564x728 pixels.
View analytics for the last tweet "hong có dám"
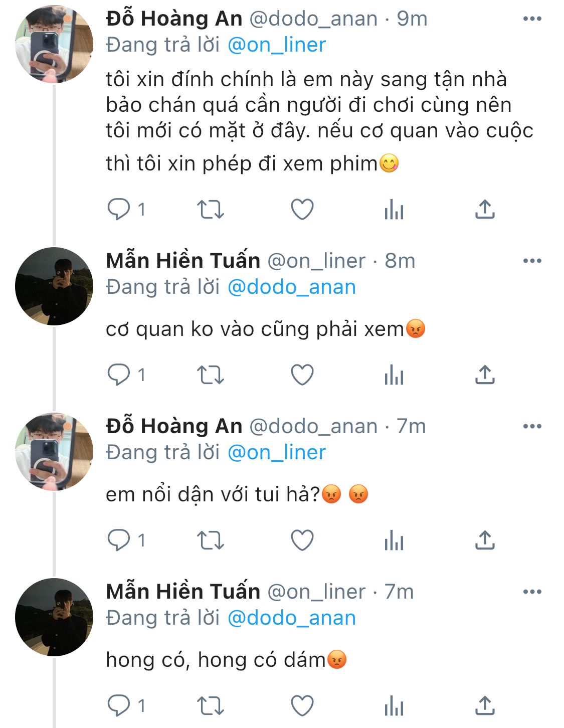pyautogui.click(x=394, y=706)
